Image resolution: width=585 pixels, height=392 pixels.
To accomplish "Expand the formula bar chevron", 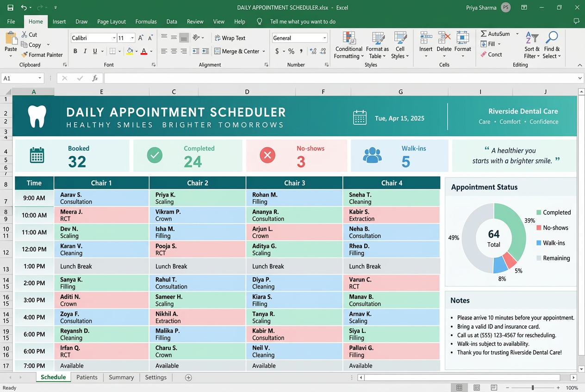I will click(x=580, y=79).
